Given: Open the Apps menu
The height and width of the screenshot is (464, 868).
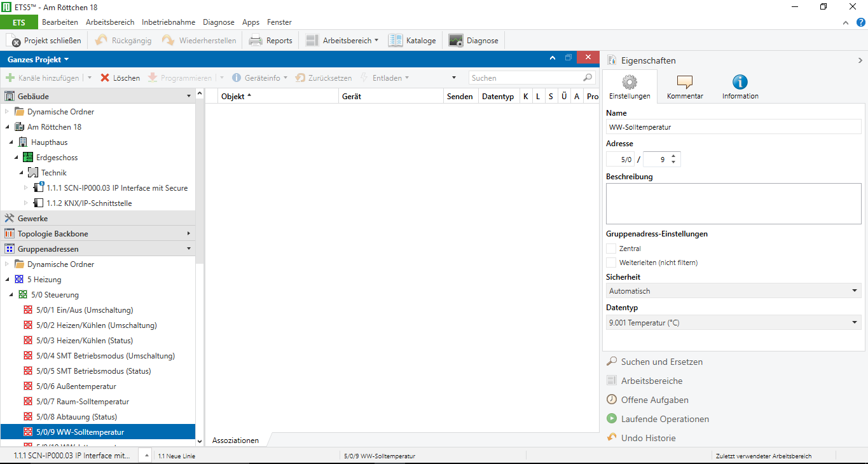Looking at the screenshot, I should click(251, 22).
